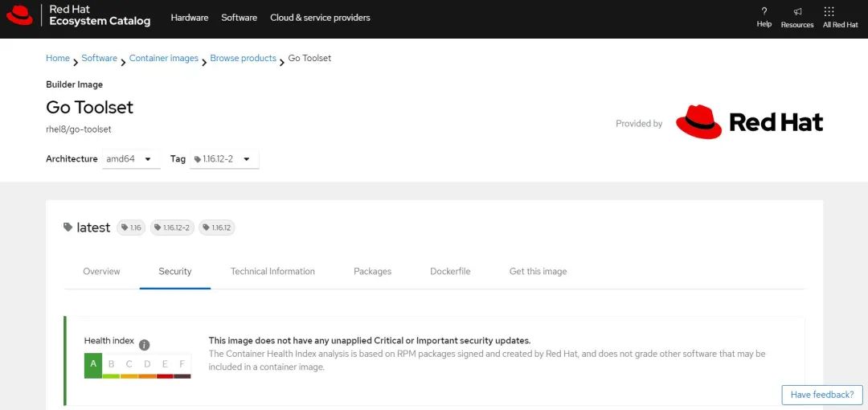Switch to the Overview tab
868x410 pixels.
point(101,272)
